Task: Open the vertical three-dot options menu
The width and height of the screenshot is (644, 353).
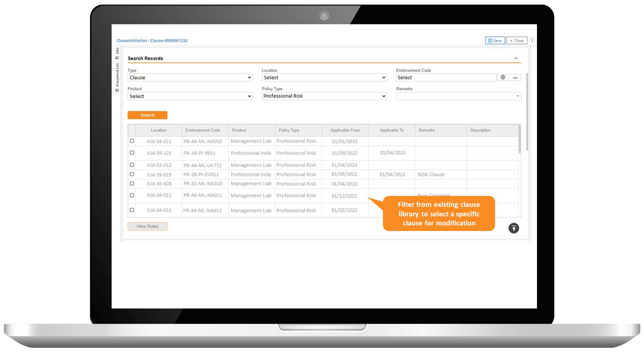Action: pyautogui.click(x=532, y=41)
